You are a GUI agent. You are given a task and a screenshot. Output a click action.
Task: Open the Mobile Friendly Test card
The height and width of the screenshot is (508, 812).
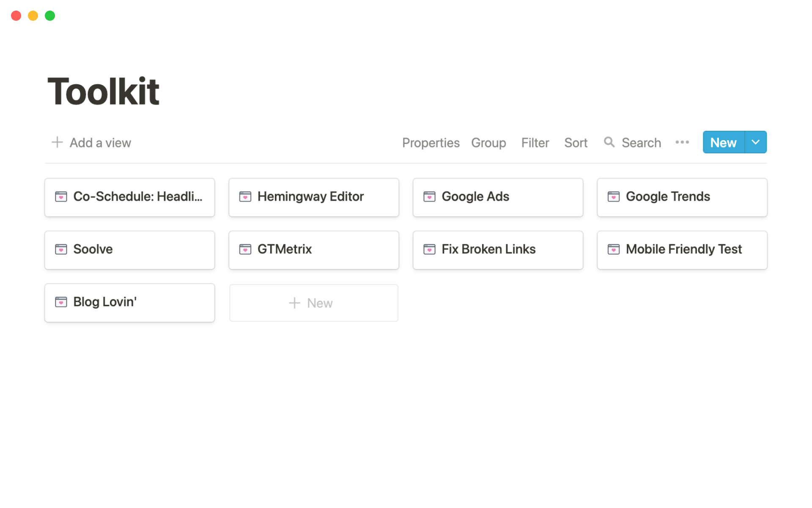682,250
